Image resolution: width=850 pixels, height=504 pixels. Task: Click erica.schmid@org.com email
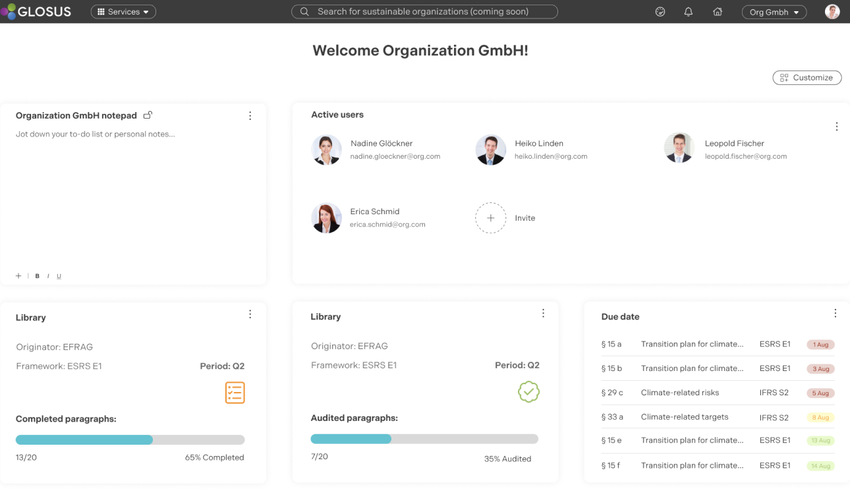(x=387, y=225)
